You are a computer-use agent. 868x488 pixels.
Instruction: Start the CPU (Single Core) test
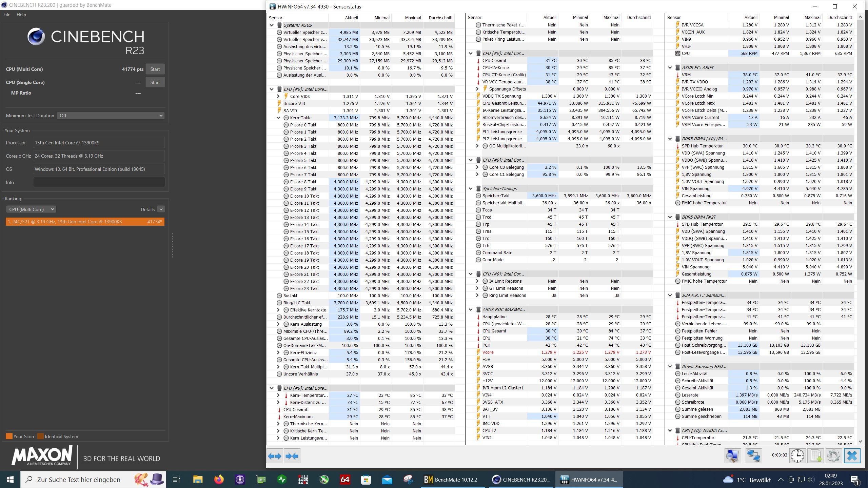click(155, 82)
